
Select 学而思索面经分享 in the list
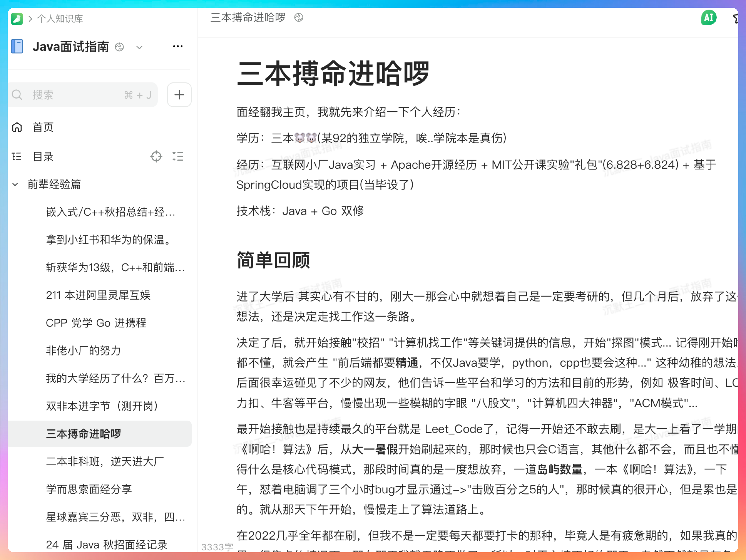[89, 489]
